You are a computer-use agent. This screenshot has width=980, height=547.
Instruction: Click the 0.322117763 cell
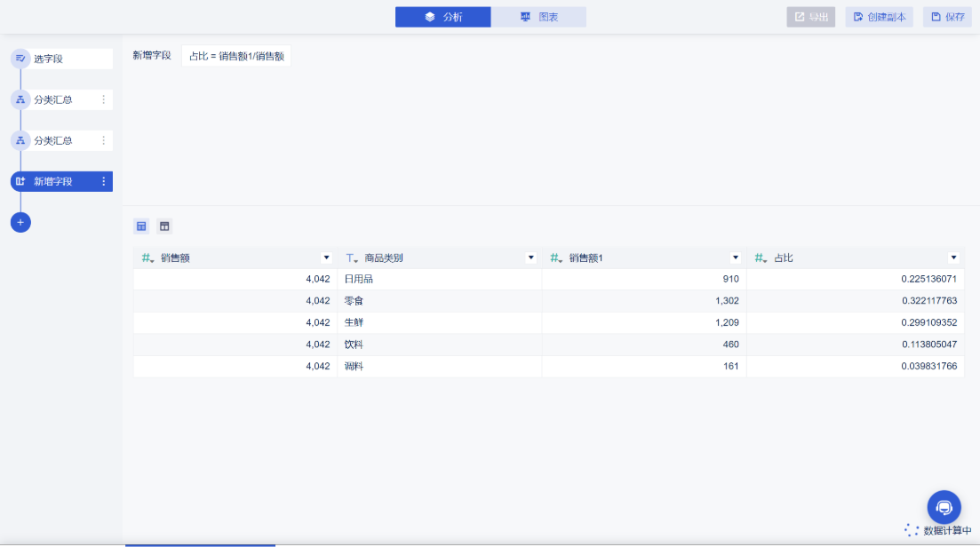click(856, 301)
